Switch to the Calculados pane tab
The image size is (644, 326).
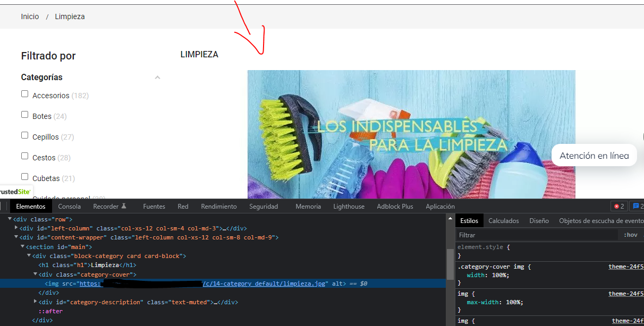click(504, 221)
